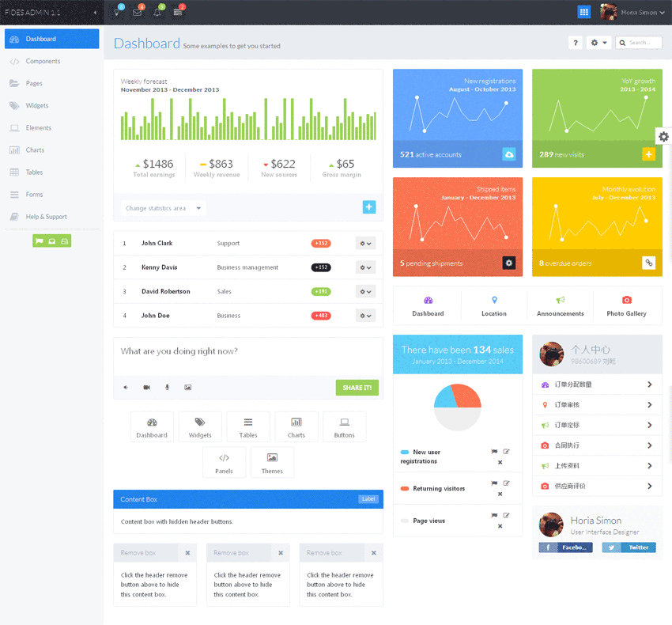Click the question mark help button
Viewport: 672px width, 625px height.
(576, 43)
